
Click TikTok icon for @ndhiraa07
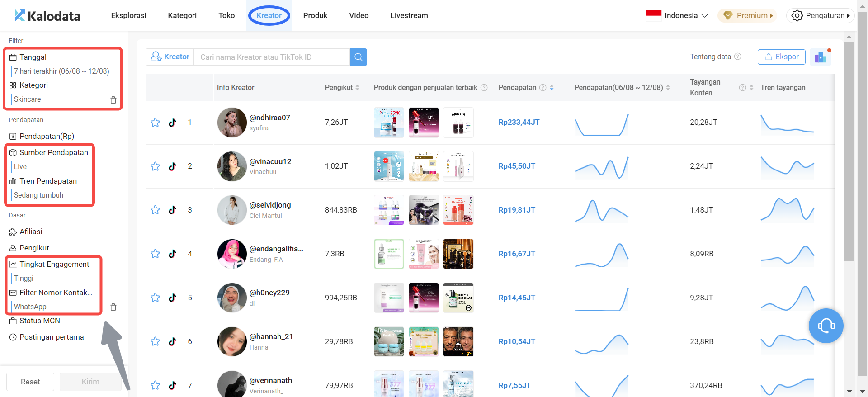pos(173,123)
